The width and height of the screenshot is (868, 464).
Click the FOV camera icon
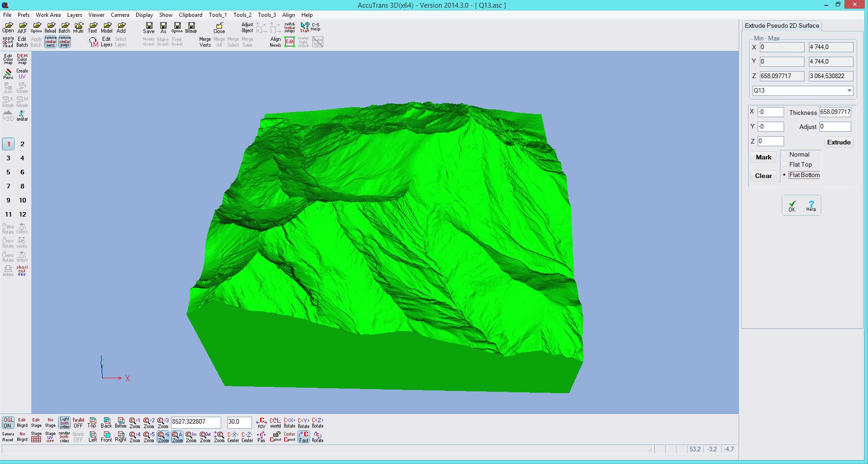(261, 423)
